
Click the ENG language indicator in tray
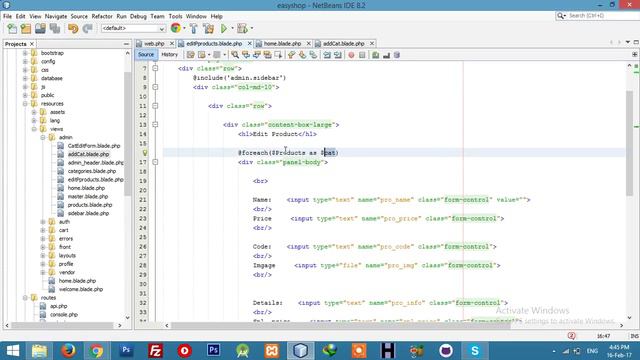(592, 351)
